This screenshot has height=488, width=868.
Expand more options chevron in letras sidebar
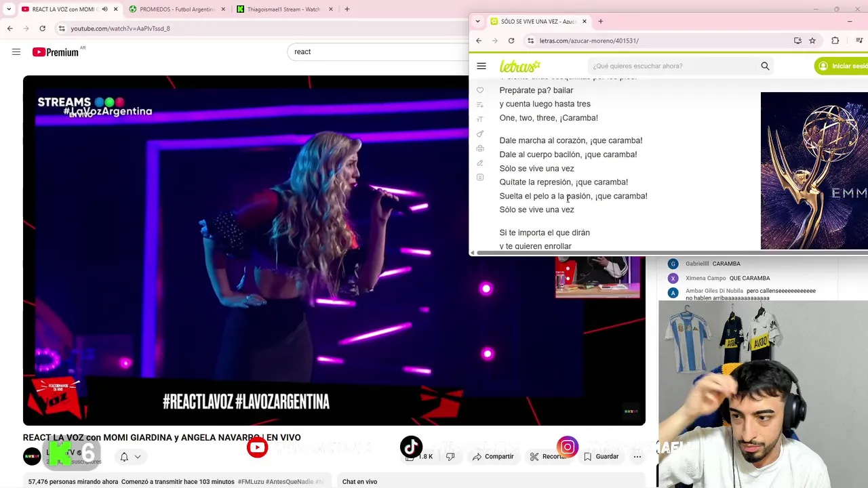480,178
